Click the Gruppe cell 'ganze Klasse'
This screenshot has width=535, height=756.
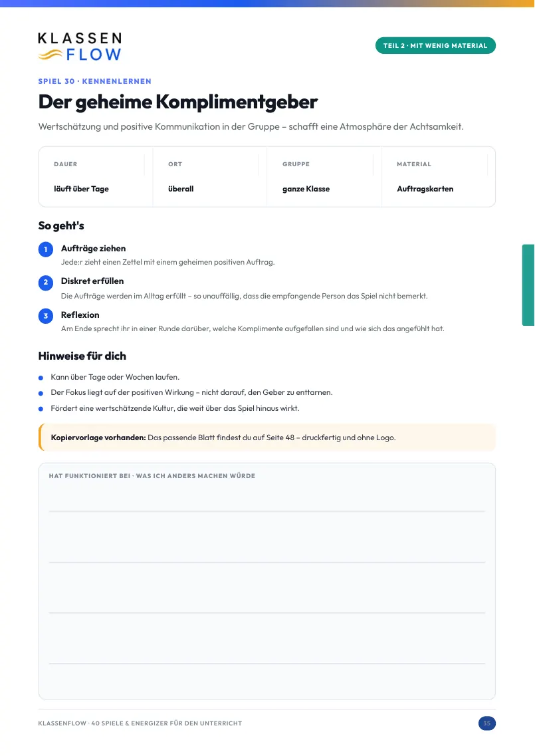[324, 177]
